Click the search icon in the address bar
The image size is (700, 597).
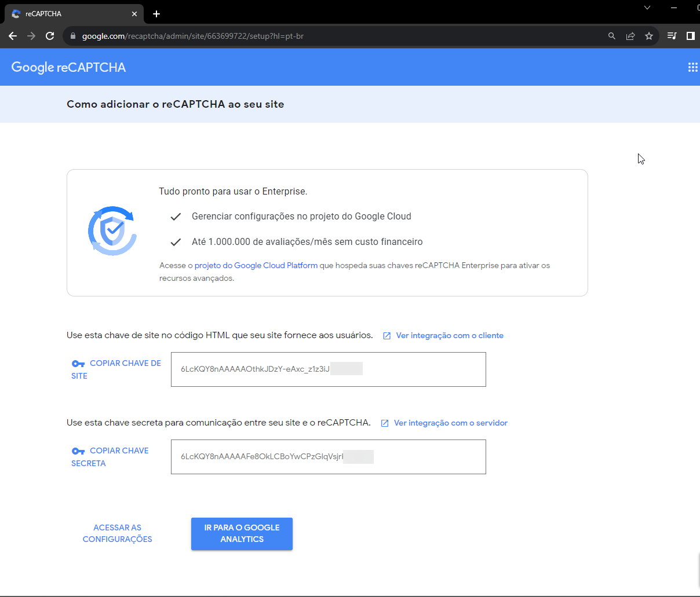pos(611,35)
